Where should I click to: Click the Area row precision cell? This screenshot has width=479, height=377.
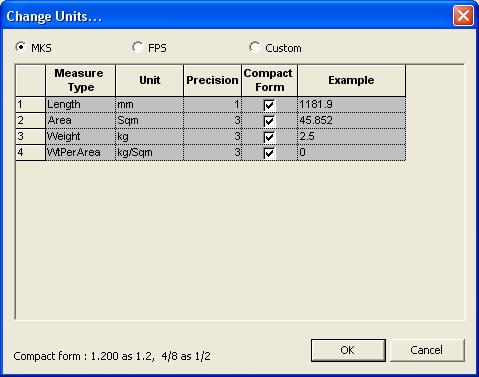[212, 120]
